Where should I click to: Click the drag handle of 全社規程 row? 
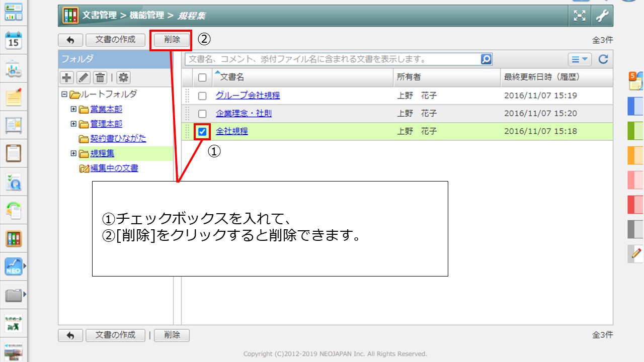click(188, 132)
